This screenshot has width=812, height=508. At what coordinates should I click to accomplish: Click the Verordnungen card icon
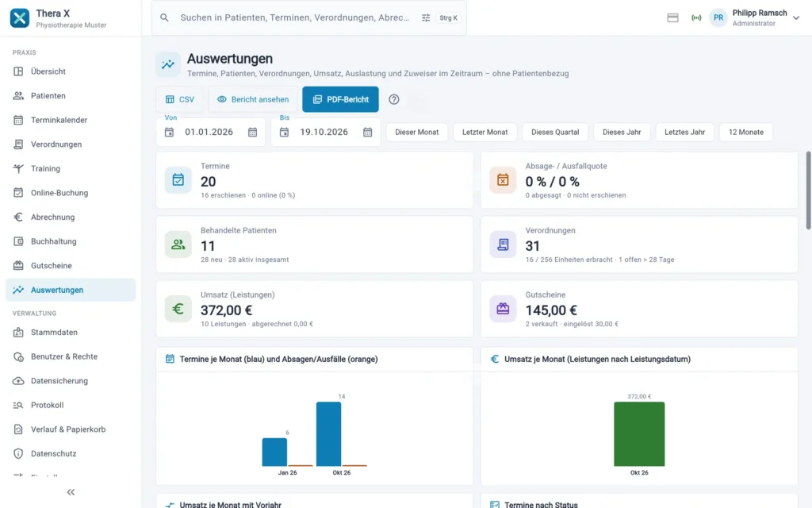(503, 244)
